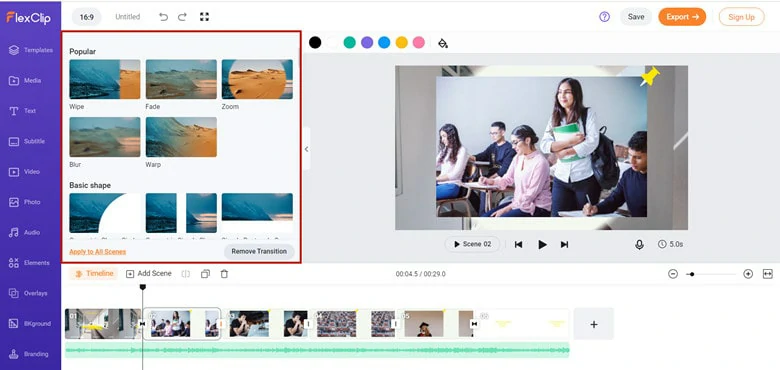The height and width of the screenshot is (370, 780).
Task: Open the 5.0s scene duration setting
Action: pos(671,244)
